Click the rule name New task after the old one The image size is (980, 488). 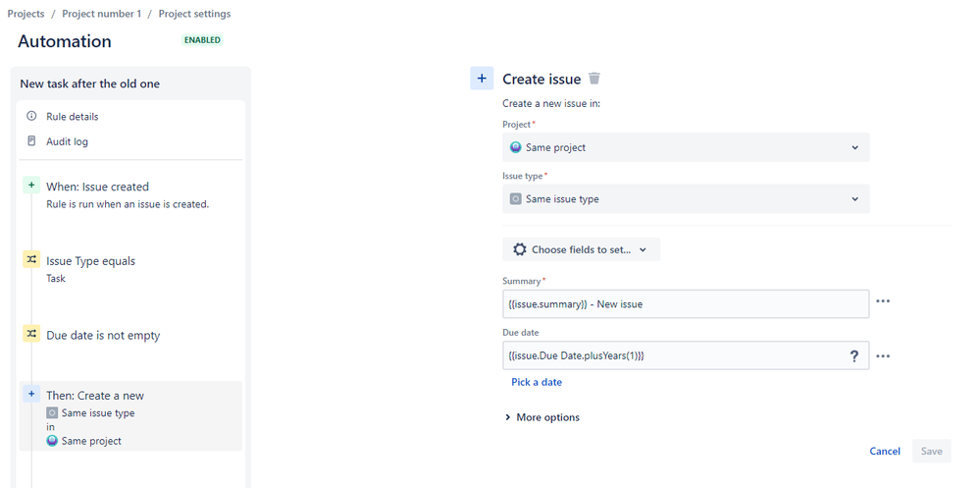90,83
